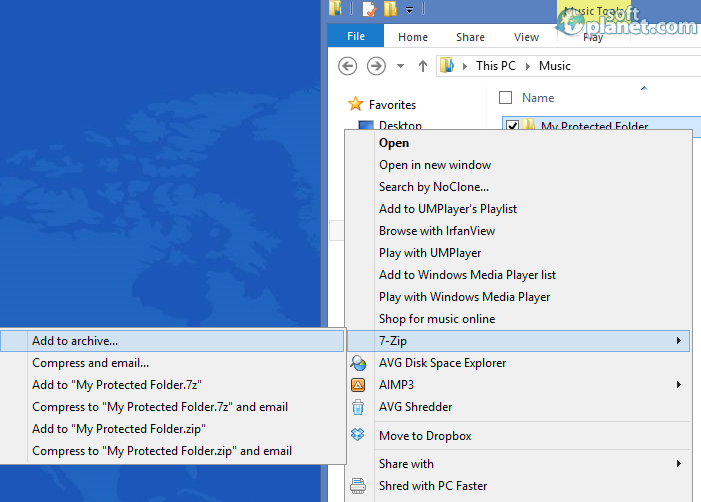Expand the Customize Quick Access Toolbar dropdown
The image size is (701, 502).
tap(410, 9)
